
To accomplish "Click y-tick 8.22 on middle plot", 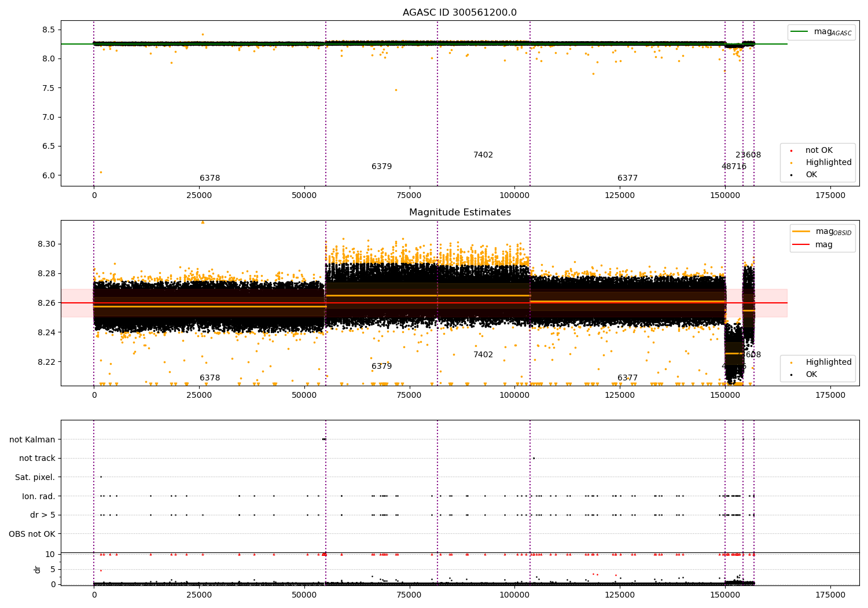I will [x=46, y=362].
